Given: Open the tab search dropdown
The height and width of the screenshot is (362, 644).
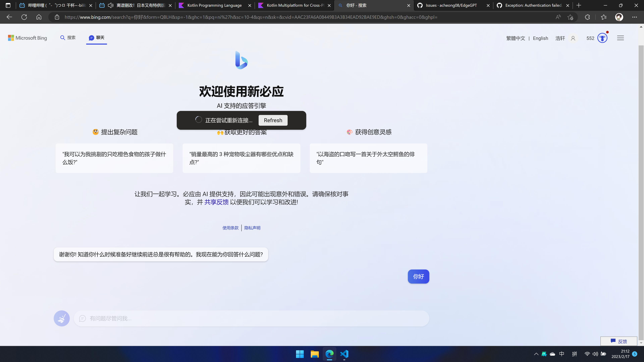Looking at the screenshot, I should [x=8, y=5].
